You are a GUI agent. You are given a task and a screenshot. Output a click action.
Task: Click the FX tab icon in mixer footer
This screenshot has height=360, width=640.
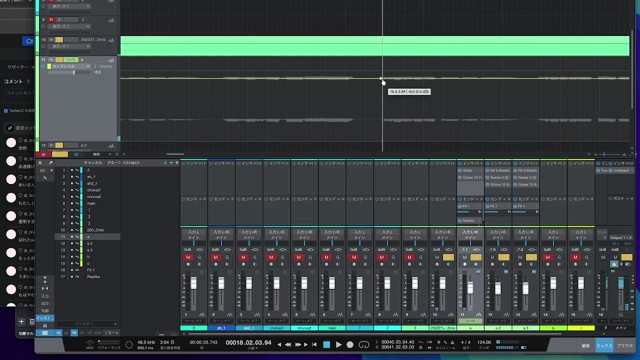[74, 333]
